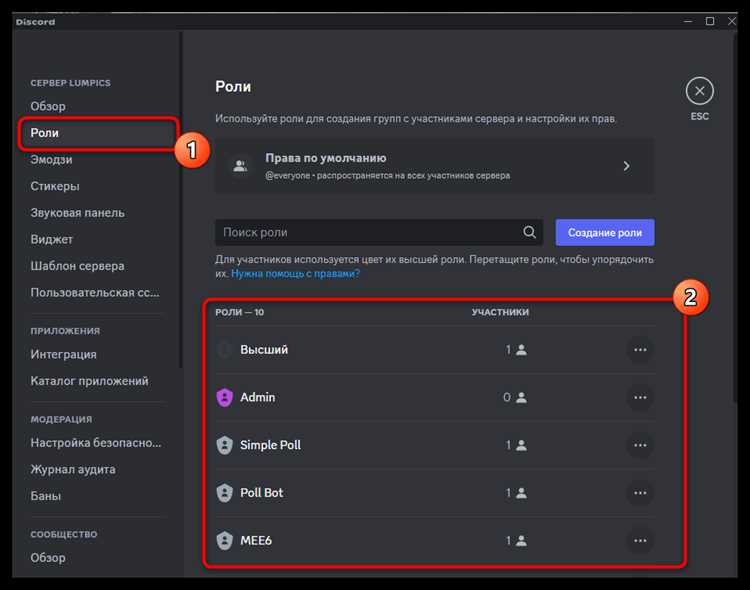This screenshot has width=750, height=590.
Task: Click the Создание роли button
Action: coord(605,233)
